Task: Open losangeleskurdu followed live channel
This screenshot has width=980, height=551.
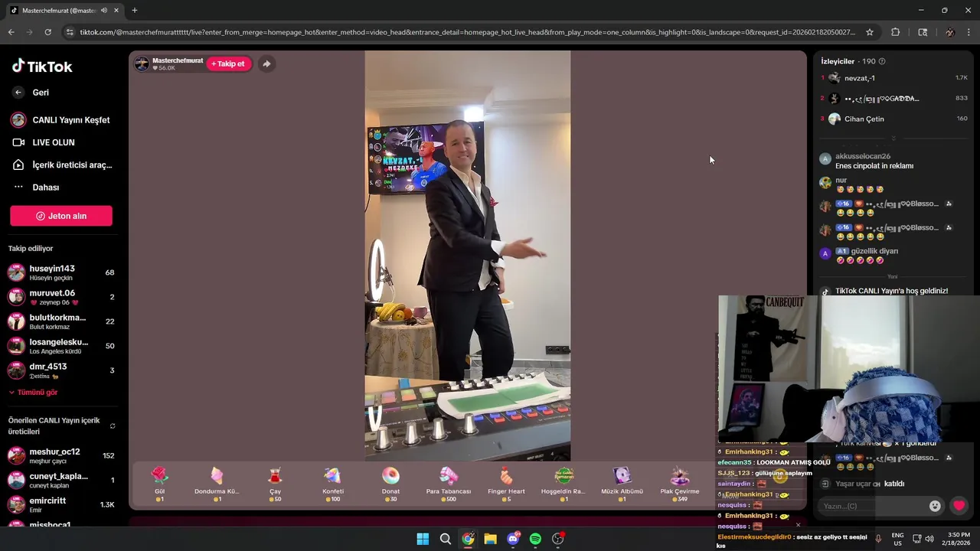Action: pos(61,346)
